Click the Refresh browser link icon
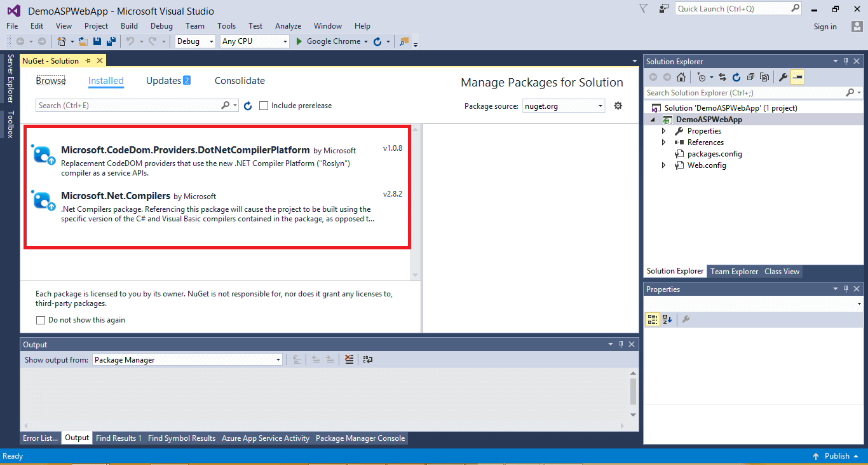Screen dimensions: 868x465 [x=377, y=41]
